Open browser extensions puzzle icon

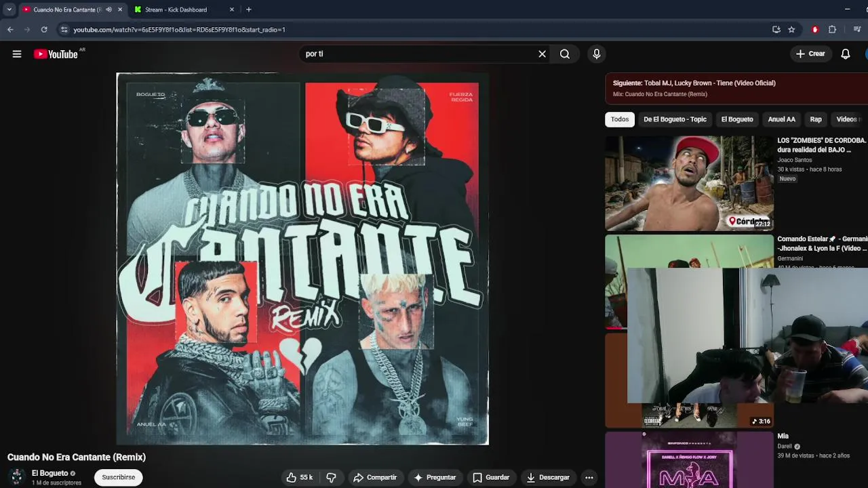click(832, 30)
